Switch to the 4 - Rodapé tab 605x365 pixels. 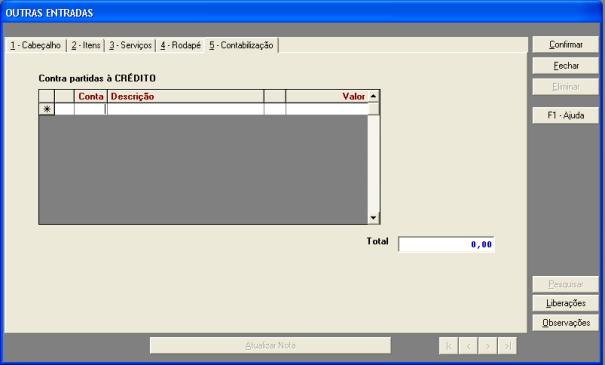(x=181, y=45)
